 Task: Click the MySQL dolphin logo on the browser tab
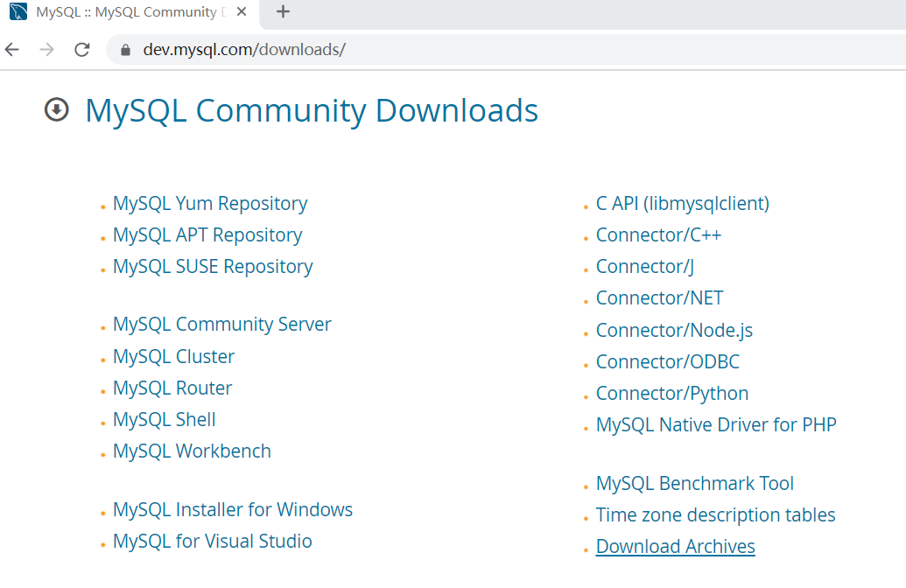[19, 12]
